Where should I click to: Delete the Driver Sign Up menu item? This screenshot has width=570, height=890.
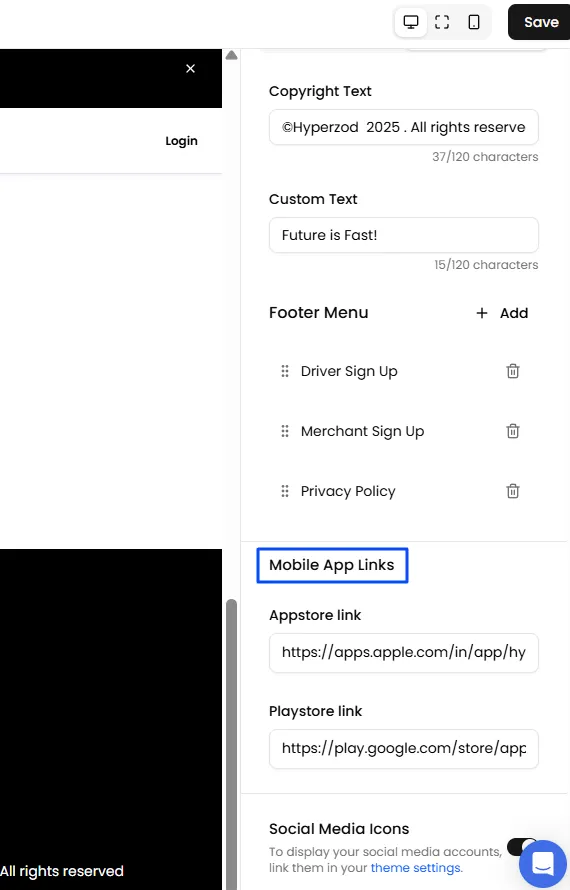click(513, 371)
